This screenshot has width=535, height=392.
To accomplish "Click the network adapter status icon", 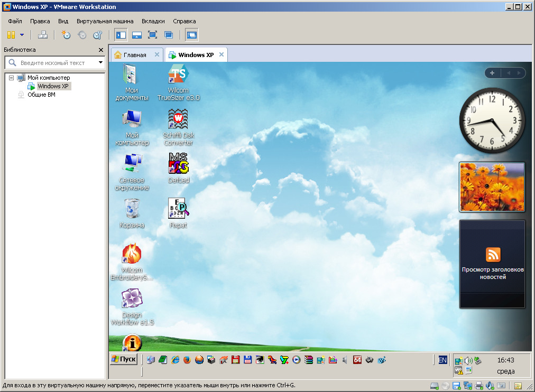I will [x=468, y=386].
